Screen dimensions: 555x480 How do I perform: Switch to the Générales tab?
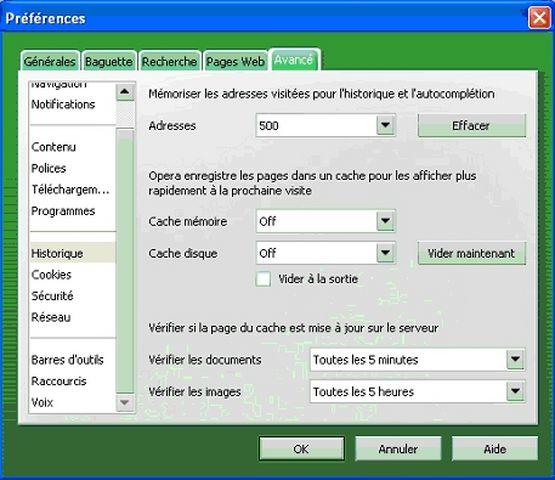pyautogui.click(x=50, y=61)
